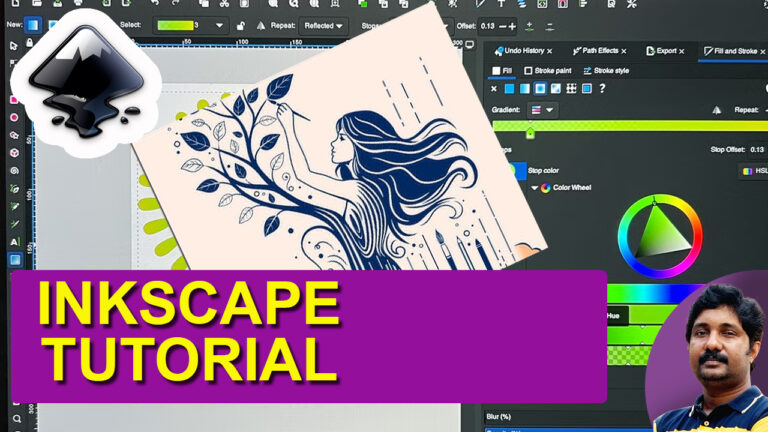This screenshot has width=768, height=432.
Task: Collapse the Color Wheel section
Action: (x=534, y=188)
